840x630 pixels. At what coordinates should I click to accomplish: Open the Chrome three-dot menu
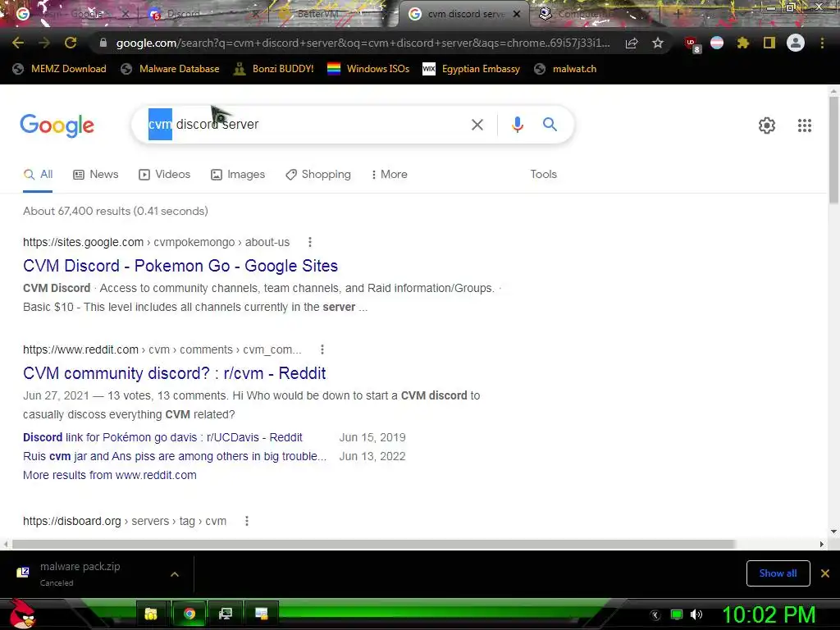click(x=822, y=43)
